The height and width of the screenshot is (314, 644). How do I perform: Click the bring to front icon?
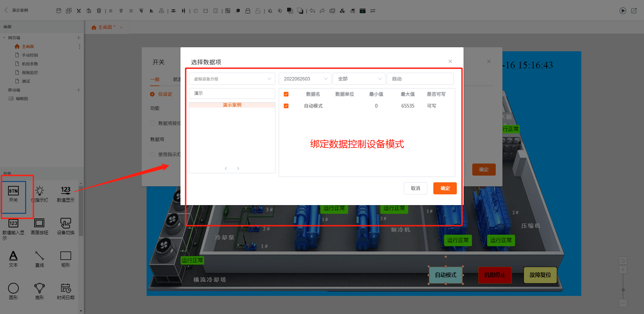[290, 11]
